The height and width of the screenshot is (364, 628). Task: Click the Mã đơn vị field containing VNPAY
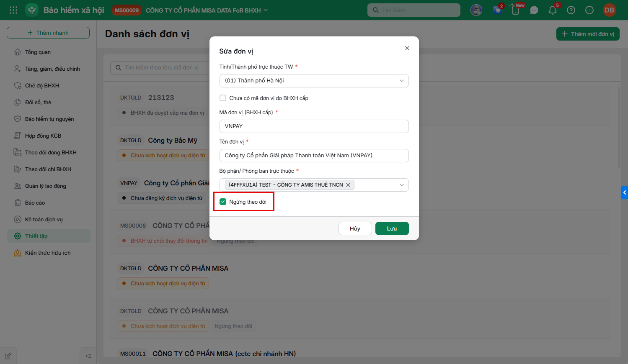click(x=314, y=126)
